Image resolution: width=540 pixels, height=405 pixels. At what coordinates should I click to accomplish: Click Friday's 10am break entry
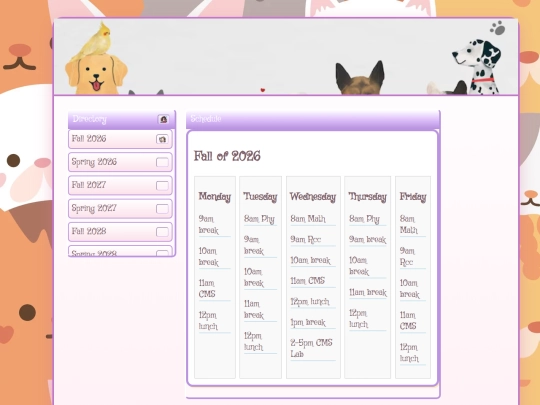(413, 289)
